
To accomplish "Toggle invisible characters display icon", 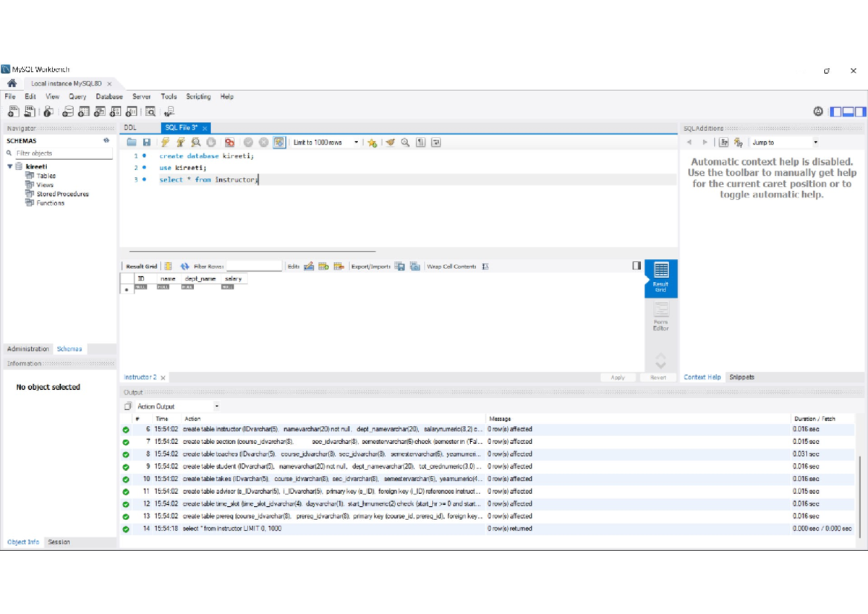I will tap(421, 142).
